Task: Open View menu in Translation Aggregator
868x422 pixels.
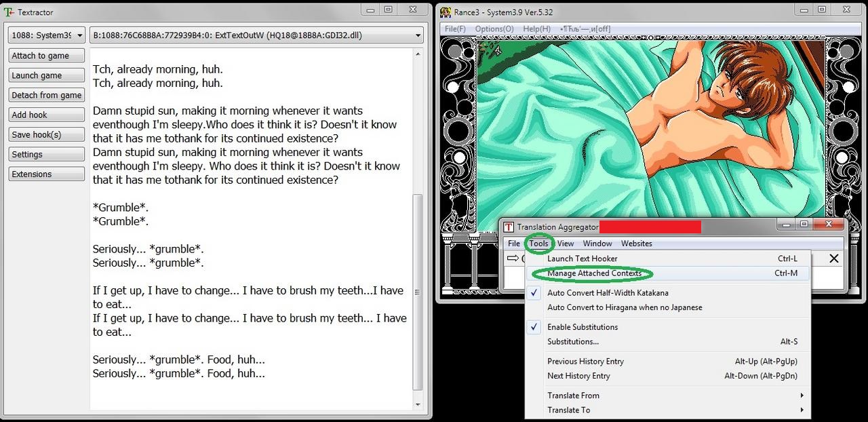Action: [566, 244]
